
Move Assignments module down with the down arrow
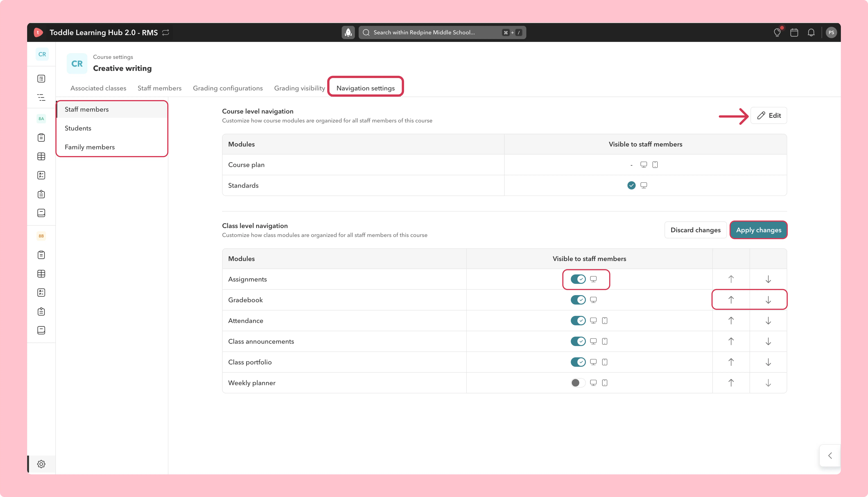tap(768, 279)
